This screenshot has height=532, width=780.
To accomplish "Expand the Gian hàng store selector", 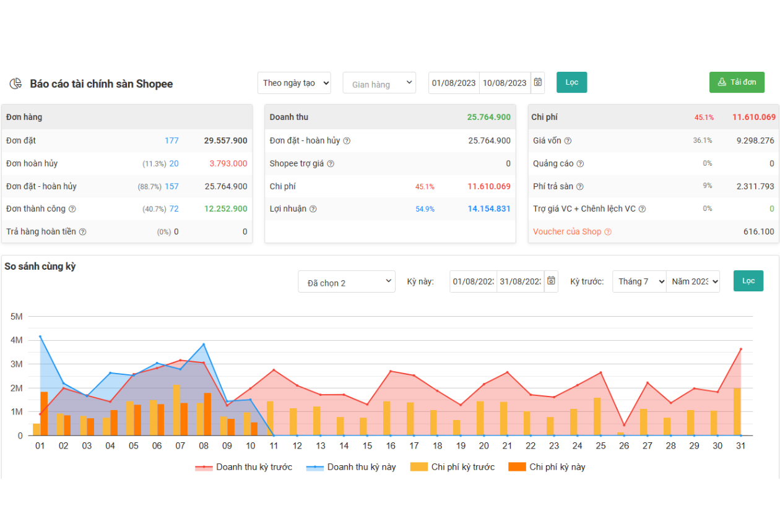I will click(x=379, y=83).
